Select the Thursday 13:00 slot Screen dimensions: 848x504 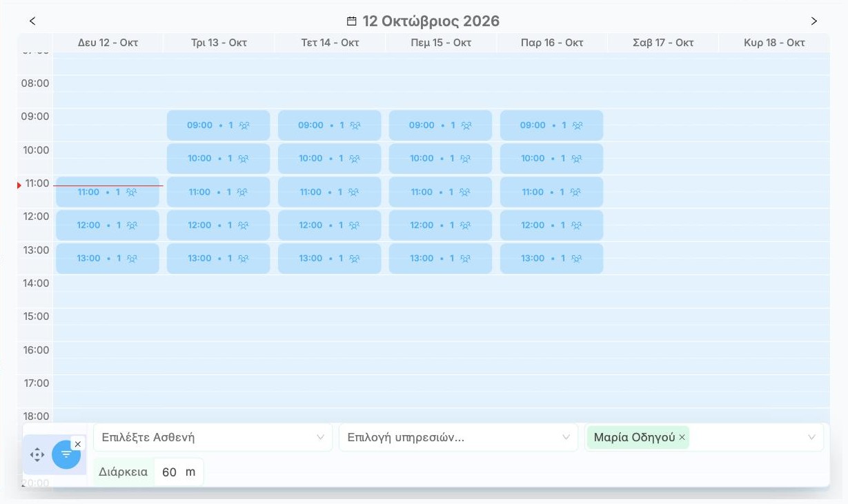441,259
